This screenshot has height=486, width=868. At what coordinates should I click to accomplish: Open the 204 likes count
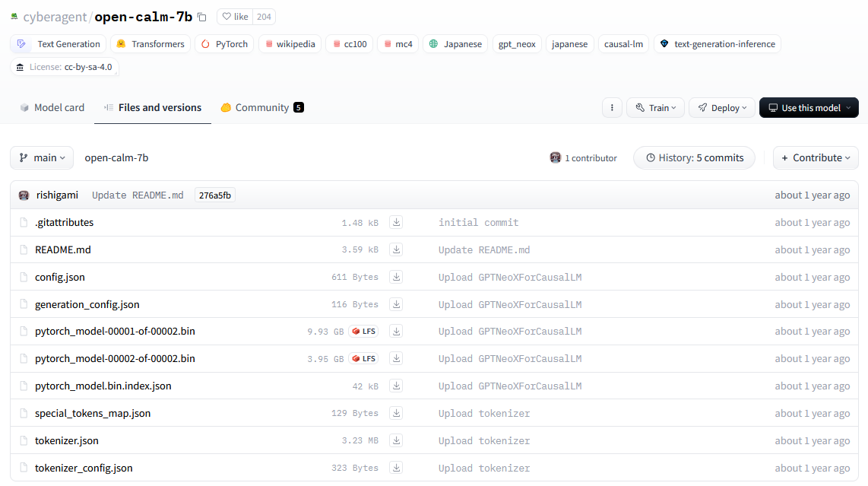coord(264,17)
